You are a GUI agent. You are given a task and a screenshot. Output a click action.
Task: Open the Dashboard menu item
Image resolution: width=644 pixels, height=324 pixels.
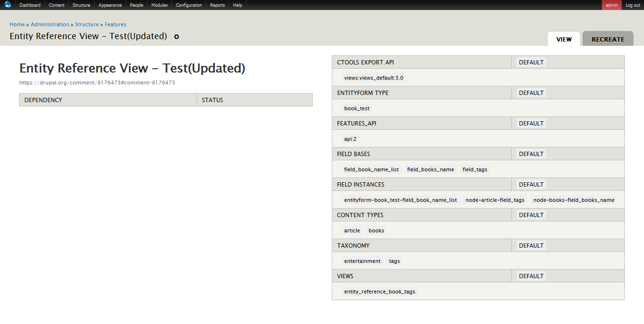pyautogui.click(x=30, y=5)
